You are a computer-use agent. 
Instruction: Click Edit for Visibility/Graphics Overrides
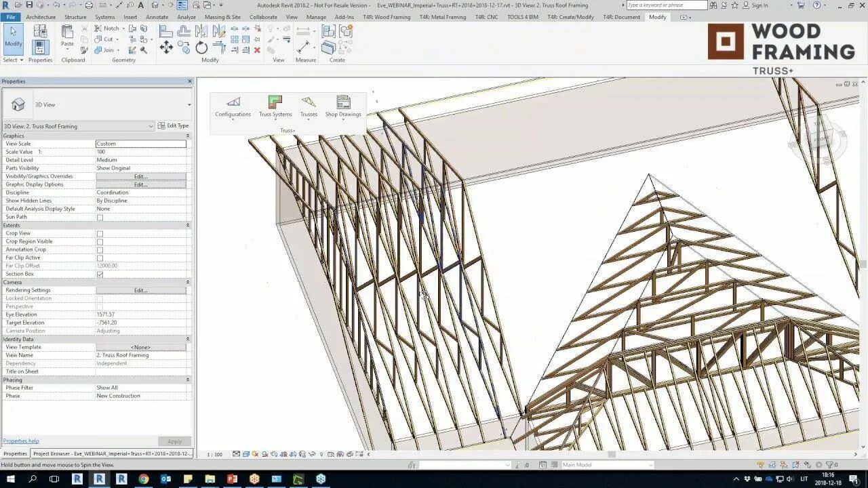click(x=141, y=176)
